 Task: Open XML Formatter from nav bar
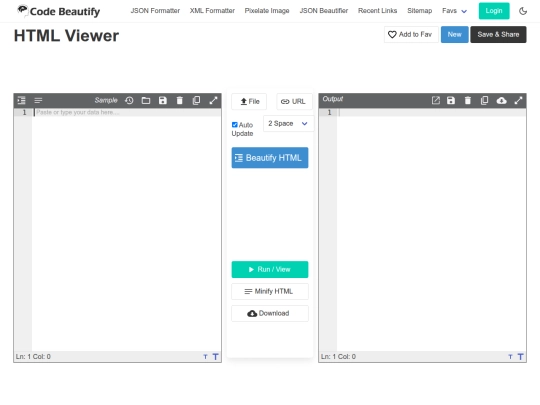coord(212,11)
